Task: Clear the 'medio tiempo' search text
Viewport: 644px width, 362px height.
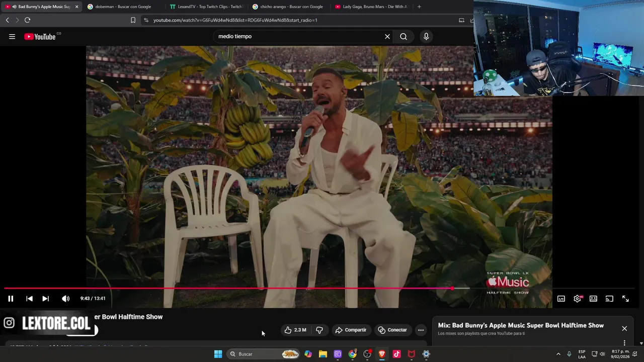Action: (x=387, y=36)
